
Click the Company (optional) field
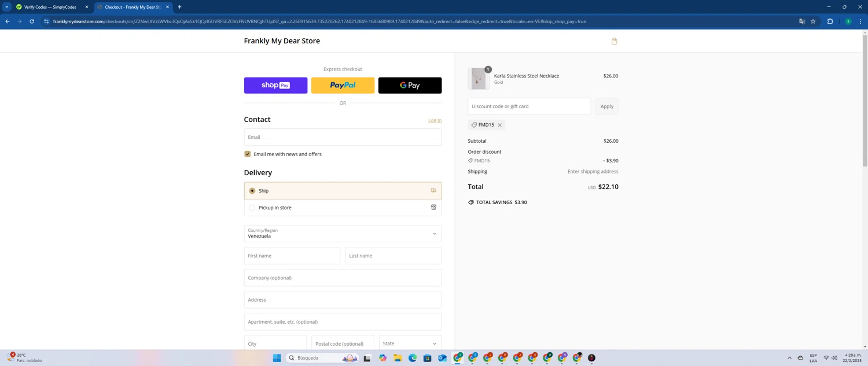click(343, 278)
